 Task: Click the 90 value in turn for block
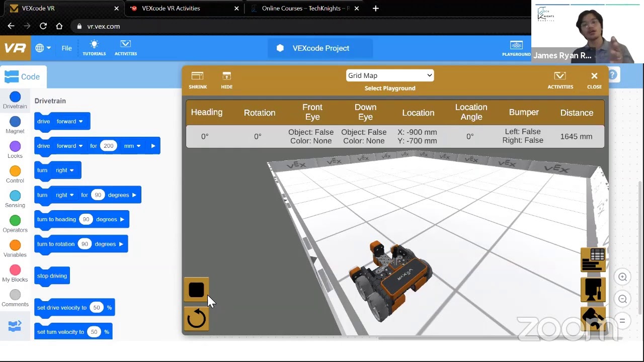tap(98, 195)
